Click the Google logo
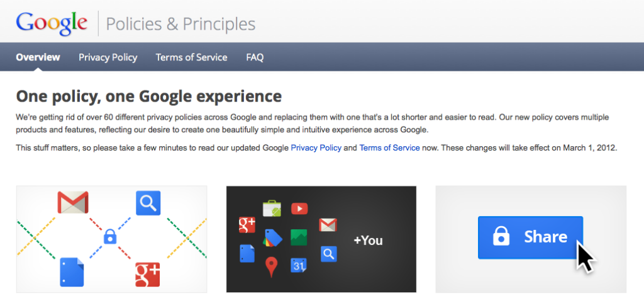This screenshot has width=644, height=303. coord(52,23)
